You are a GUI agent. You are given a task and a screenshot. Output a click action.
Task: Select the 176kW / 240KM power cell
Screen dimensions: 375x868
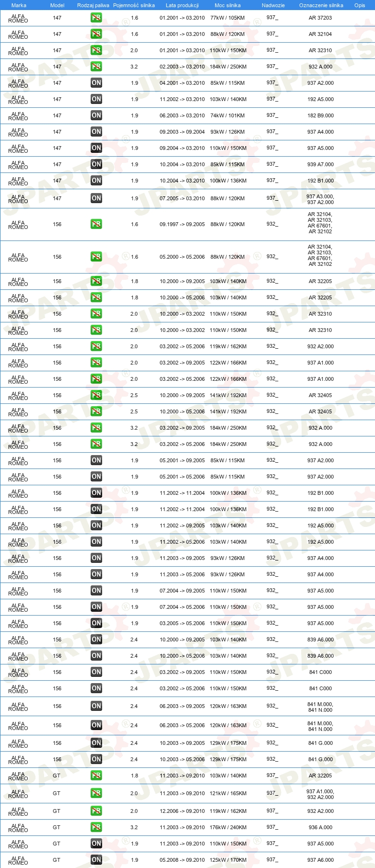(228, 827)
